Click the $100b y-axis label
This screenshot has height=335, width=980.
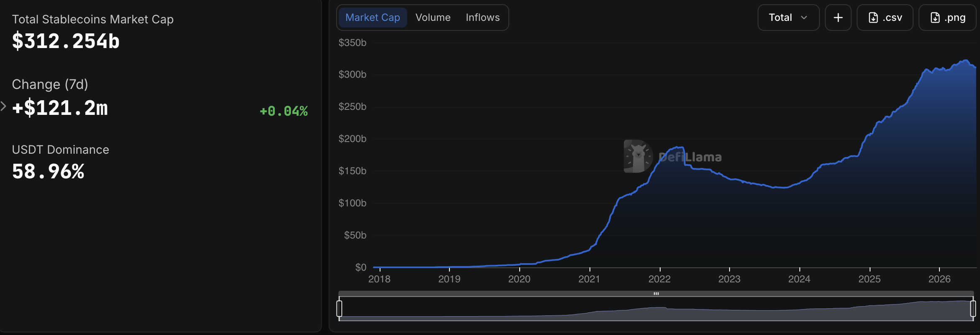click(352, 203)
